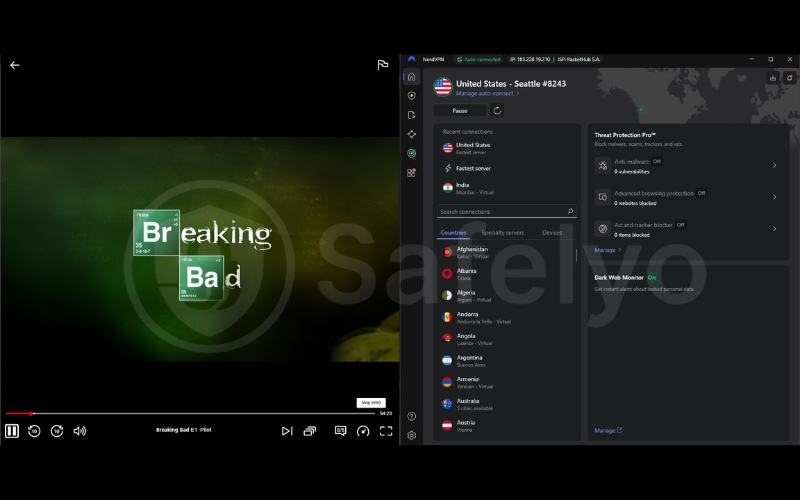Rewind the video 10 seconds
800x500 pixels.
point(34,431)
